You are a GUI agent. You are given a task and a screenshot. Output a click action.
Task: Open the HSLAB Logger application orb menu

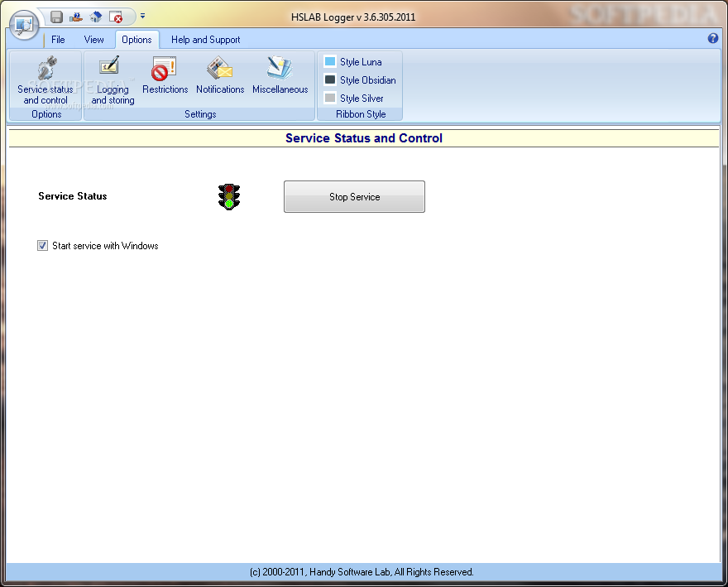(24, 24)
